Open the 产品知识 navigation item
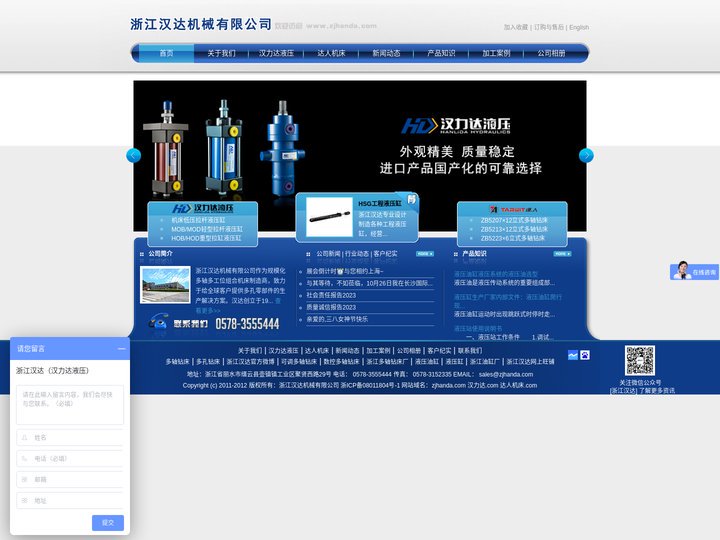 click(441, 53)
